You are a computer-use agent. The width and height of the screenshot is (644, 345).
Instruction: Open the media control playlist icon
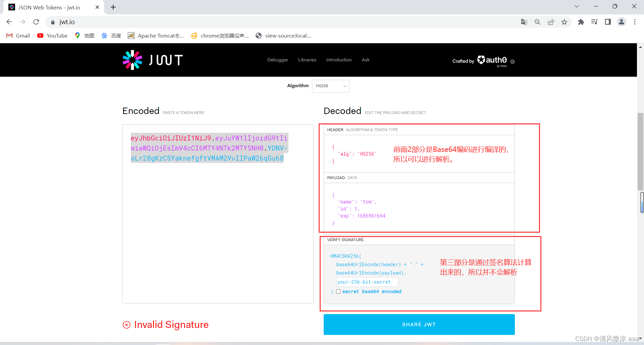(594, 22)
